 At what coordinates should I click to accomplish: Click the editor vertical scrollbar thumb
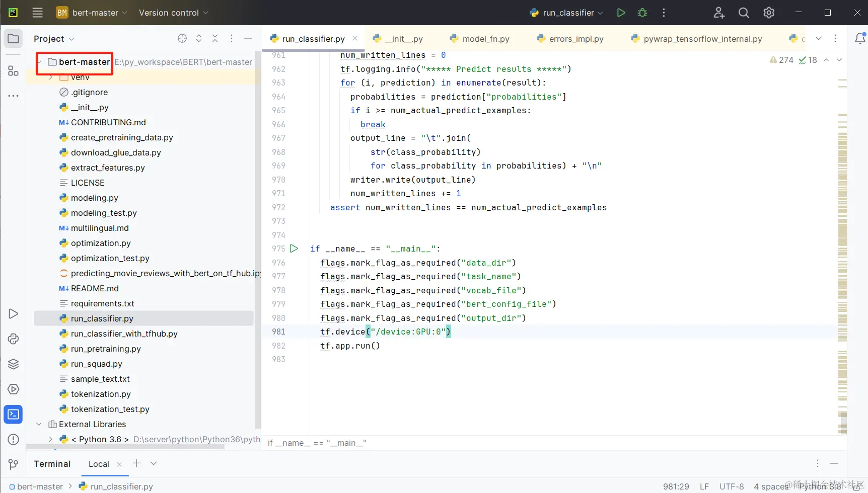(x=843, y=423)
